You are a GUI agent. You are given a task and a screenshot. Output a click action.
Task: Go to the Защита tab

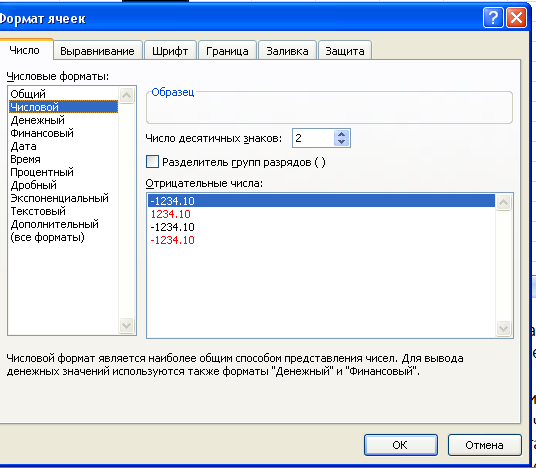click(x=345, y=51)
